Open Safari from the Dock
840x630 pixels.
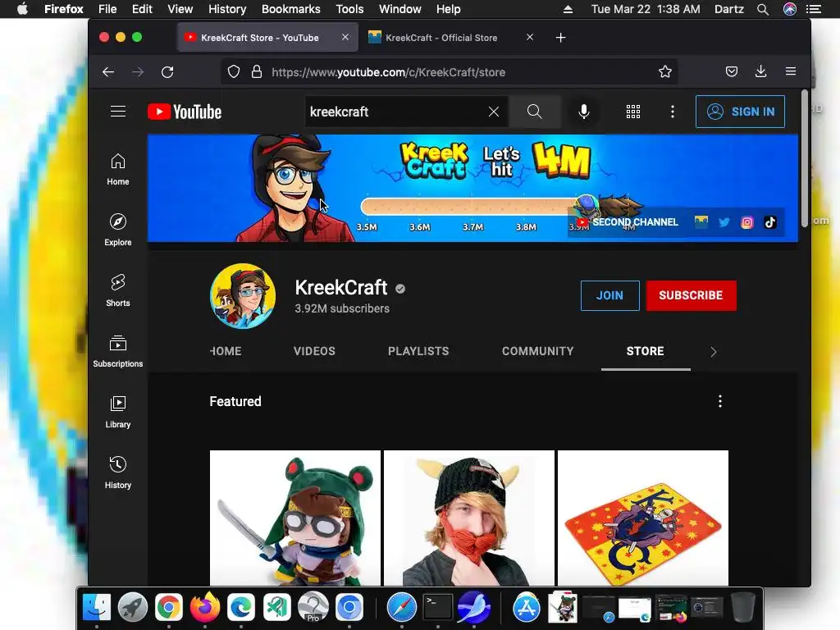pos(402,608)
